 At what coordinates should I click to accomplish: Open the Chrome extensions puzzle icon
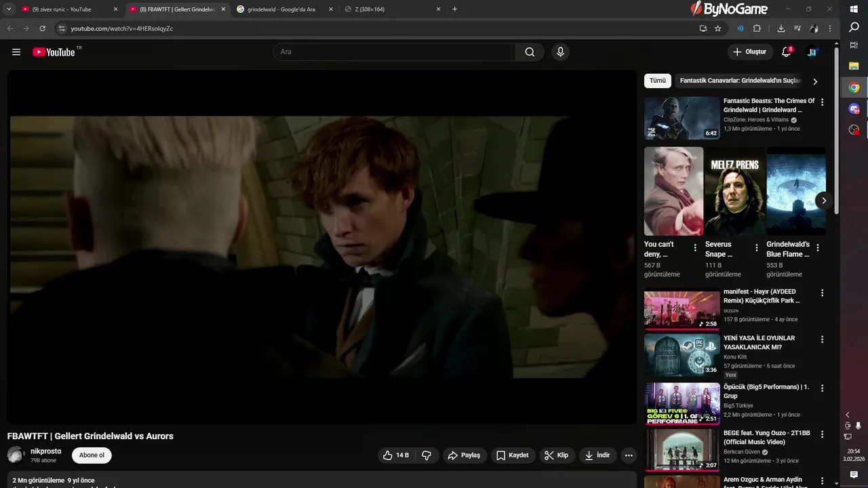coord(757,28)
